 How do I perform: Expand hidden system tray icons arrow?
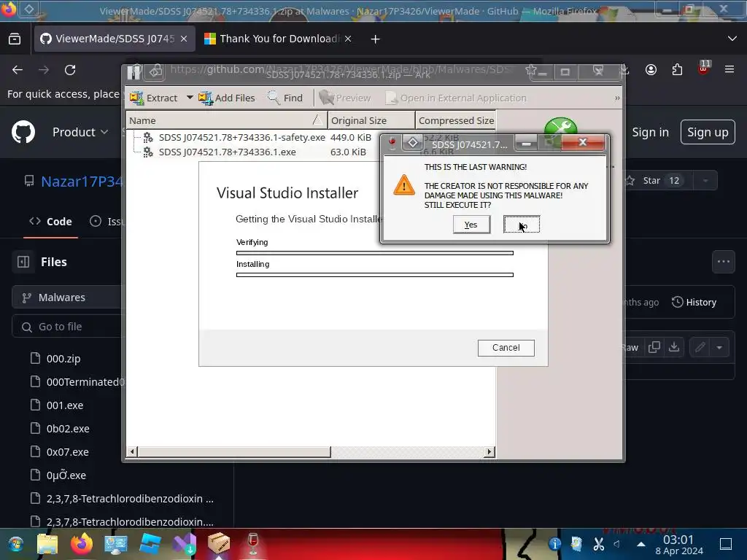click(x=641, y=543)
